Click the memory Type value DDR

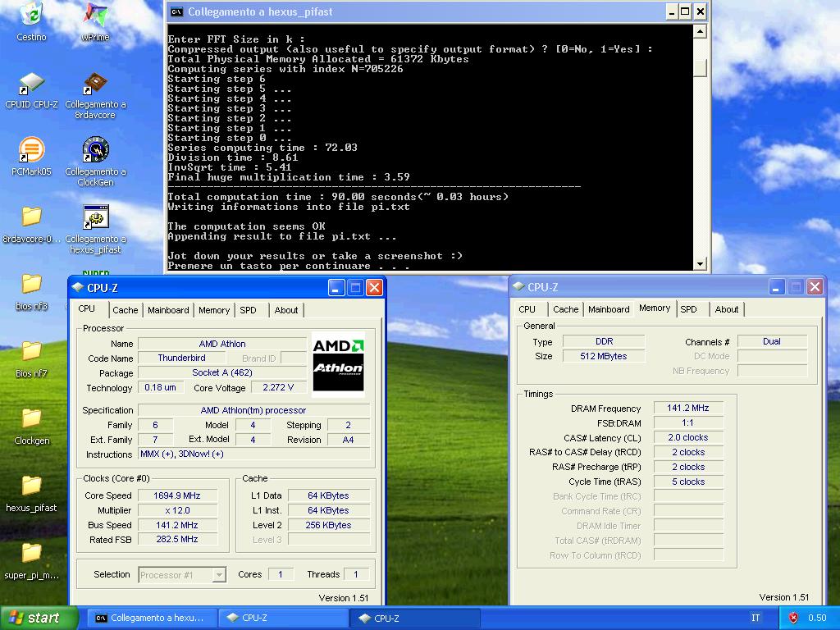[x=604, y=341]
